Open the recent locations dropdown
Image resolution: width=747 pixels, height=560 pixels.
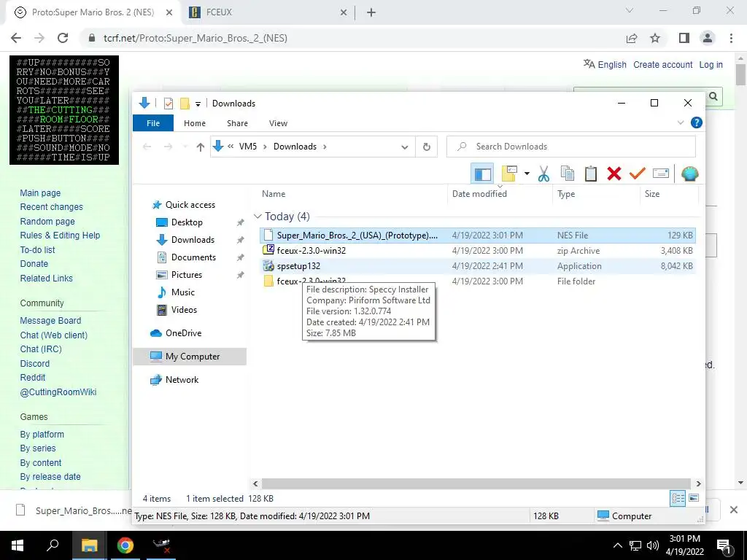point(185,147)
